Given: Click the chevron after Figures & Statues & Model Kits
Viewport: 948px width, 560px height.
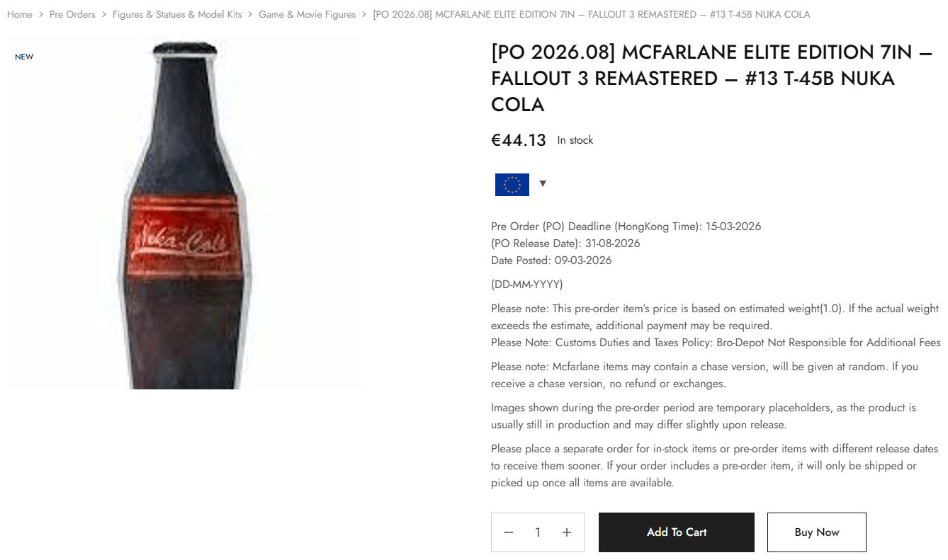Looking at the screenshot, I should 250,14.
